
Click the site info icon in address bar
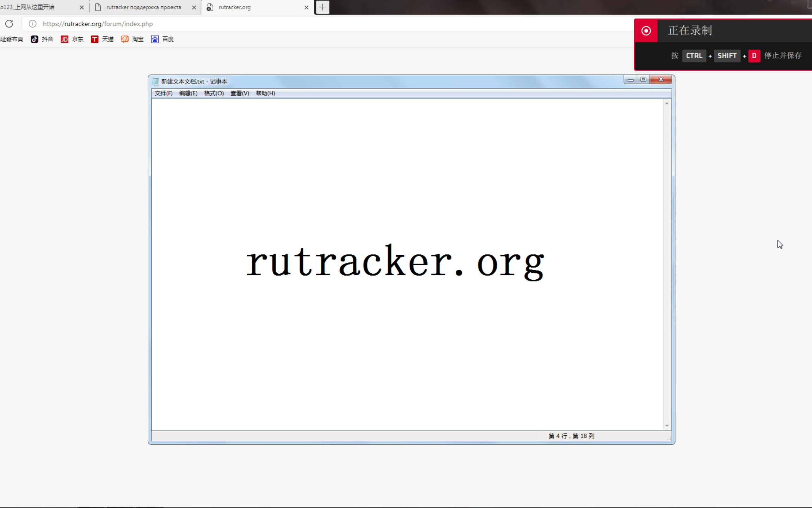[x=32, y=24]
